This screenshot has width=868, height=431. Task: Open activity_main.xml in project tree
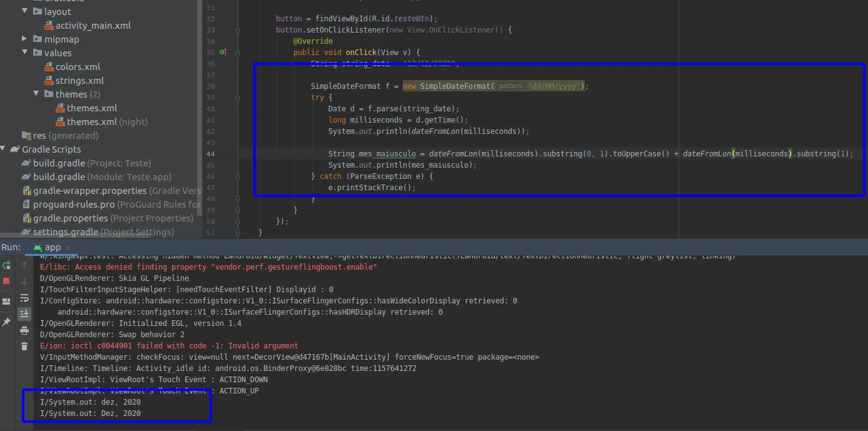(x=93, y=26)
